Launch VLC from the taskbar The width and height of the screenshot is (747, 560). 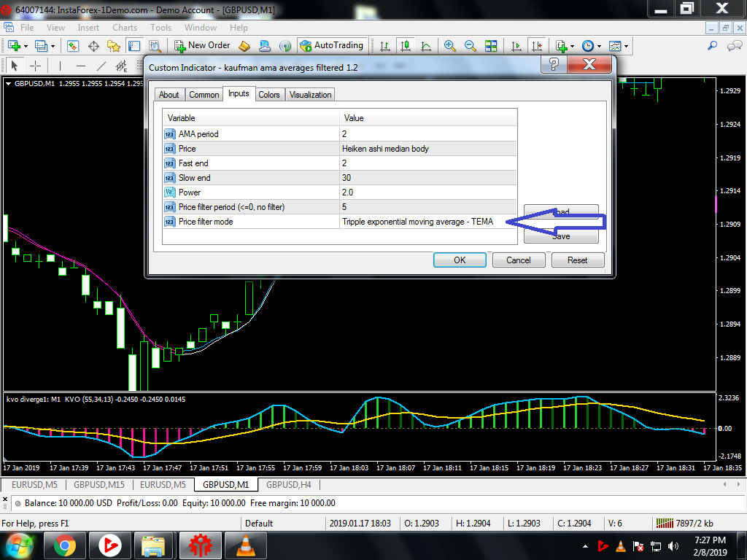point(246,545)
